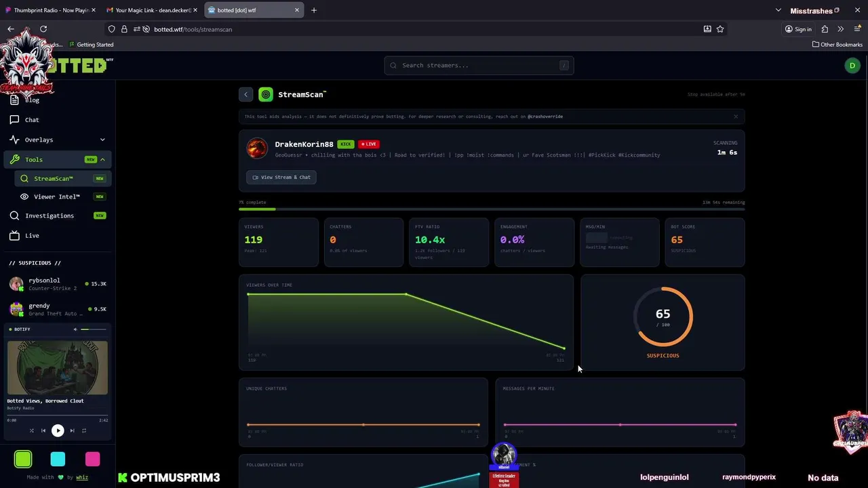Image resolution: width=868 pixels, height=488 pixels.
Task: Open a new browser tab
Action: tap(313, 10)
